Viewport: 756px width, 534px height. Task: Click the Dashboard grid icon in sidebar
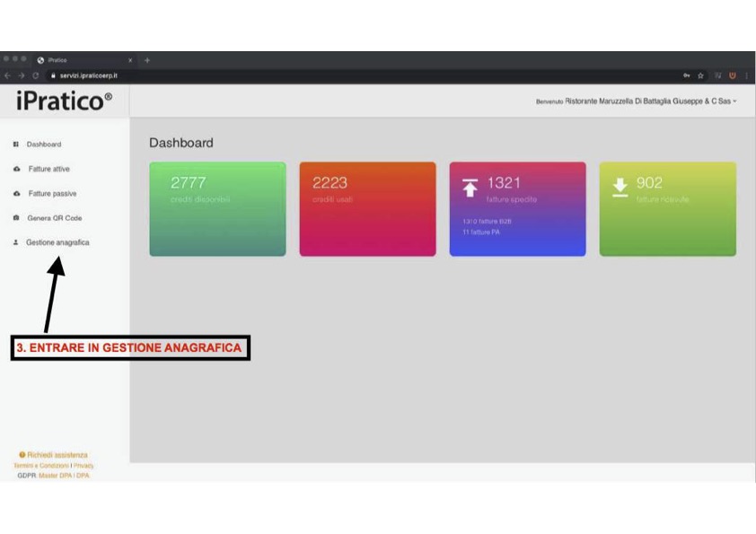(16, 144)
